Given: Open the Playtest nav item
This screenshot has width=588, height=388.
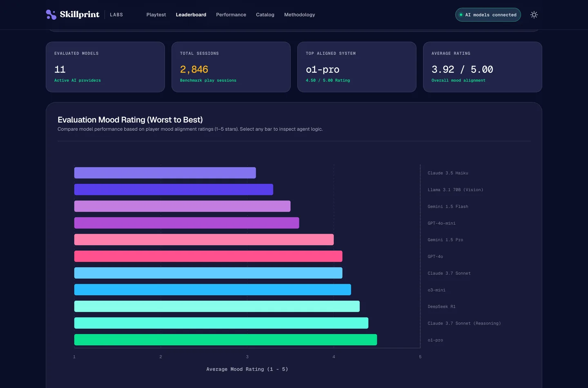Looking at the screenshot, I should [x=156, y=15].
